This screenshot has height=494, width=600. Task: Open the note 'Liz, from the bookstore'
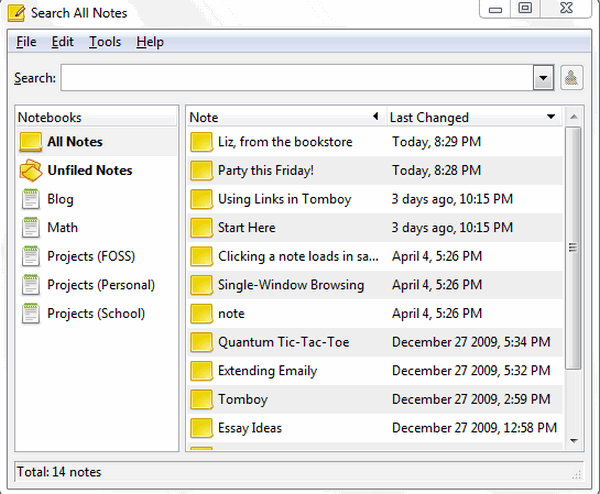click(x=285, y=142)
